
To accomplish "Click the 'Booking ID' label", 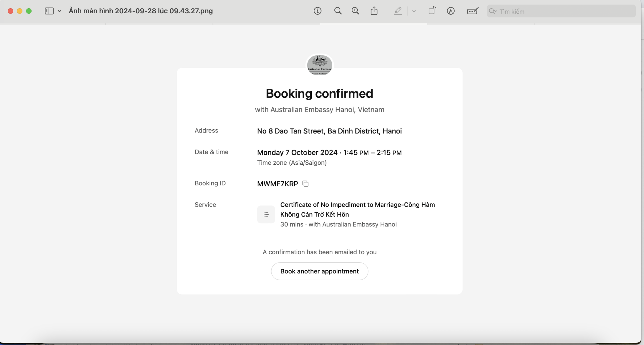I will pos(210,183).
